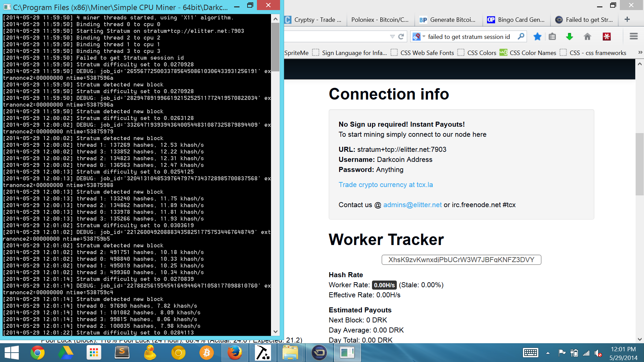Open the CSS Web Safe Fonts bookmark
This screenshot has height=362, width=644.
tap(422, 53)
